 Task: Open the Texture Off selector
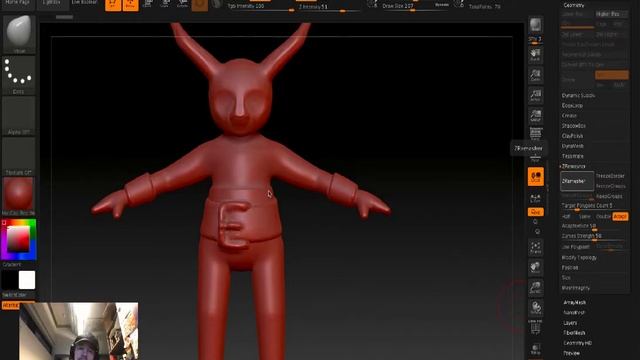click(x=19, y=156)
